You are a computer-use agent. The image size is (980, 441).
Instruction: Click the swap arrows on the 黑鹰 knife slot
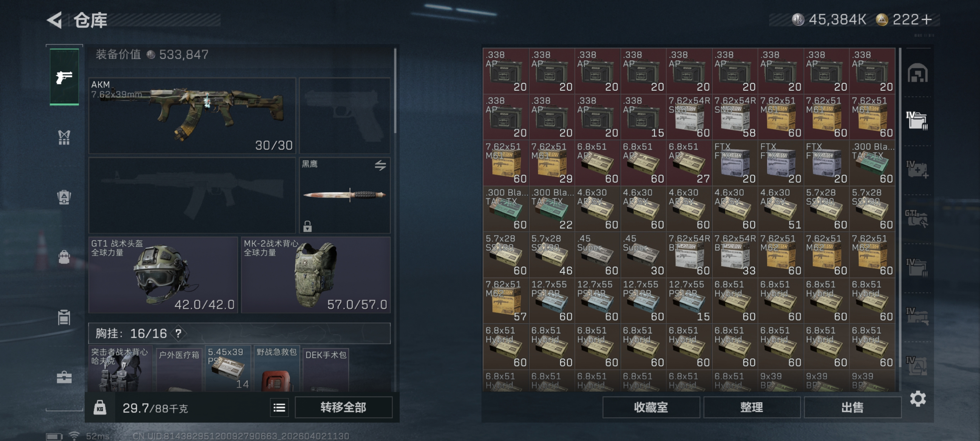380,165
